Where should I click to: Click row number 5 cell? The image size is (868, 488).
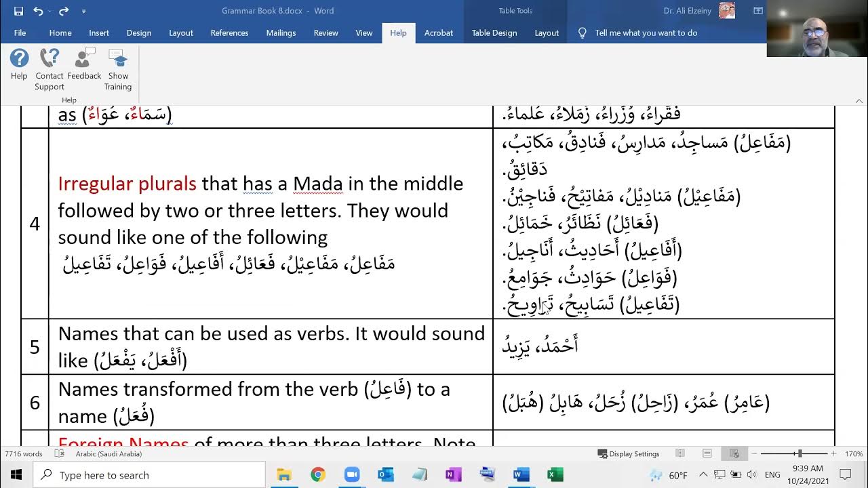tap(35, 347)
